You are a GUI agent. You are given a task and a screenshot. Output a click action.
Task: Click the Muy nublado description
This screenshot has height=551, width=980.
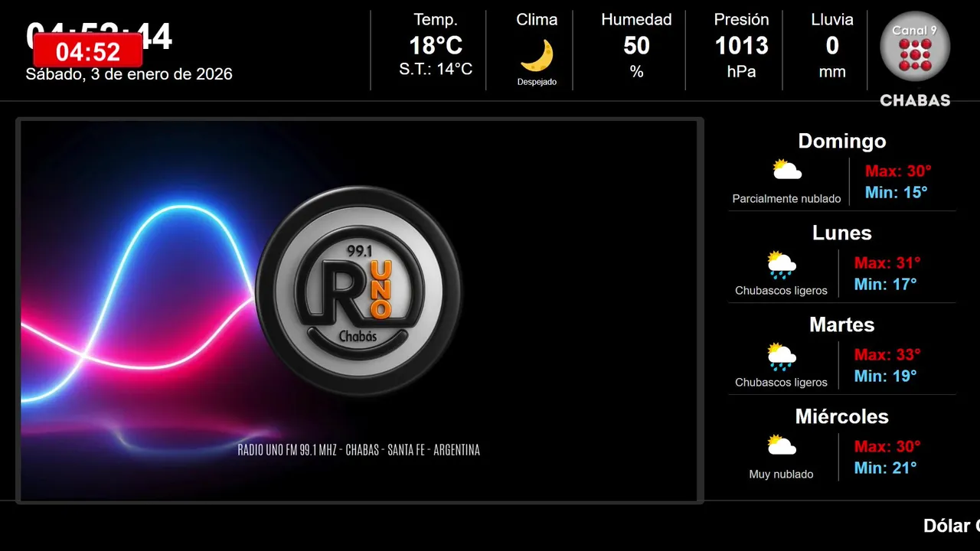pos(781,474)
